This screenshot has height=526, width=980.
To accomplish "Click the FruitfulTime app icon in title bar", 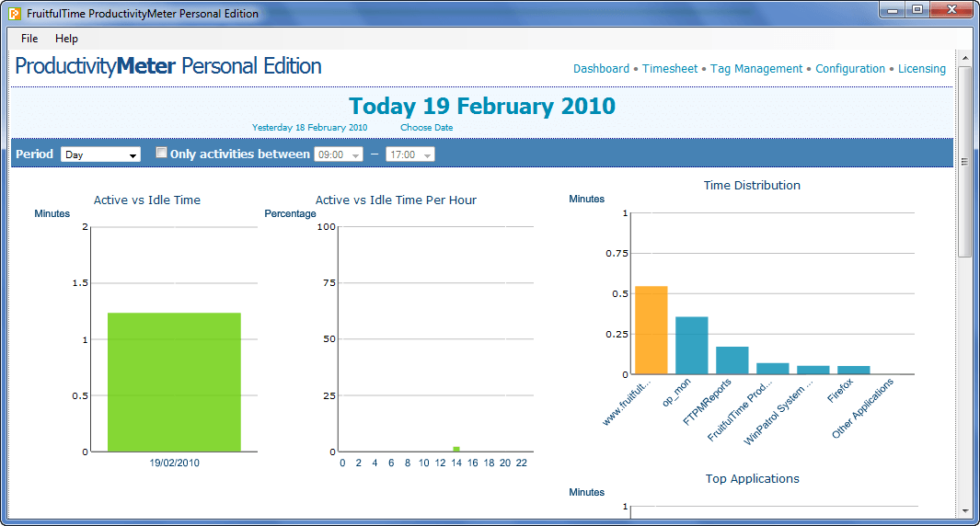I will [x=15, y=13].
